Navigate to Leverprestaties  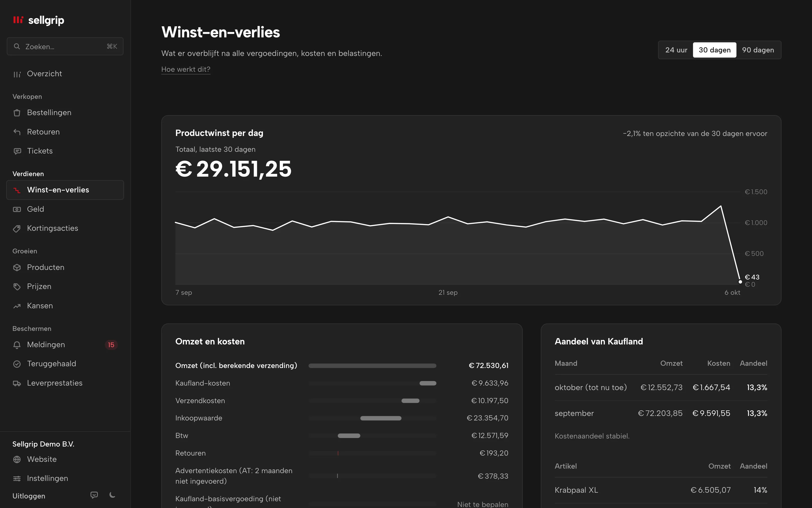click(65, 383)
